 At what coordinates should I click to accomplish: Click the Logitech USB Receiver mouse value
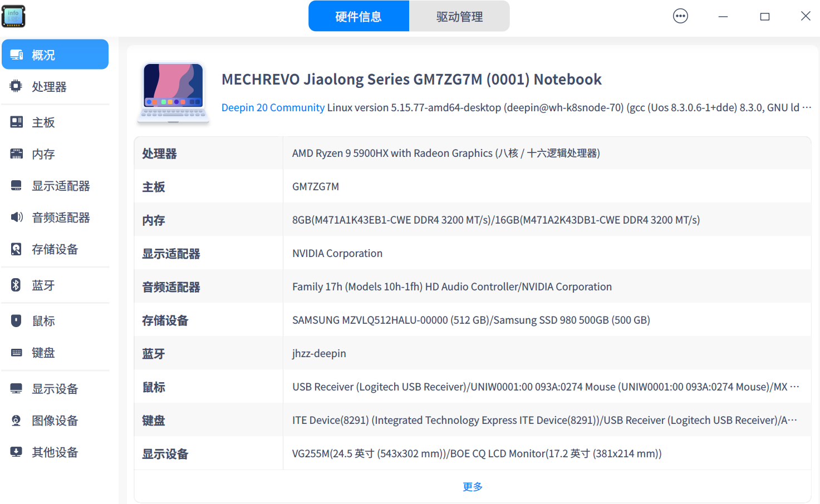pos(546,387)
